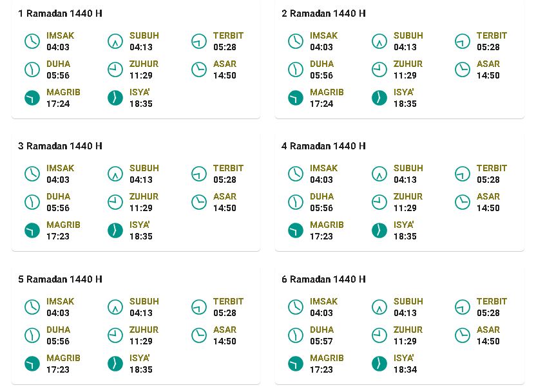
Task: Click the 5 Ramadan 1440 H title
Action: [x=60, y=279]
